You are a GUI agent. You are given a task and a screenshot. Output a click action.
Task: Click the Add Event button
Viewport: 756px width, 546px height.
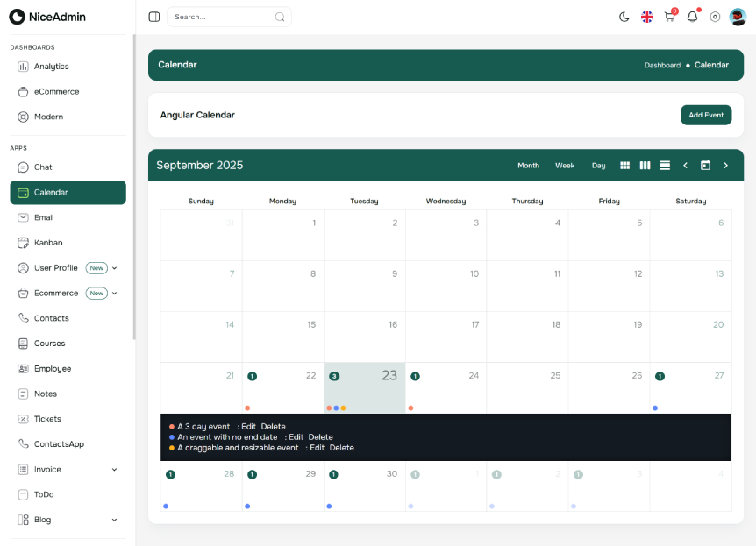706,115
